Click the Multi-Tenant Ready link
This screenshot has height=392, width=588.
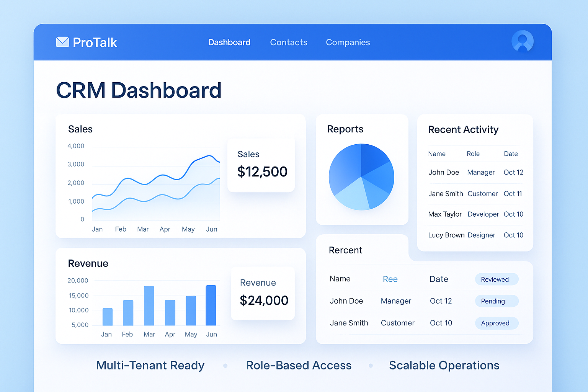coord(150,366)
